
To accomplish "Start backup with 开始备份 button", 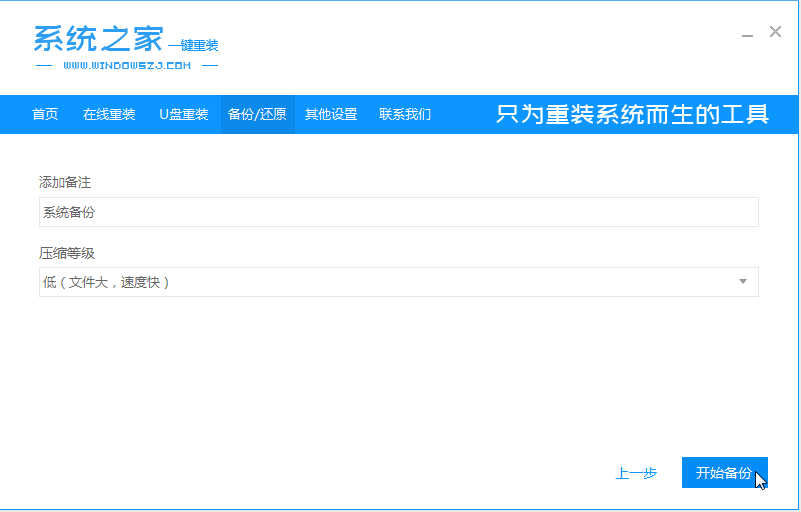I will point(724,473).
